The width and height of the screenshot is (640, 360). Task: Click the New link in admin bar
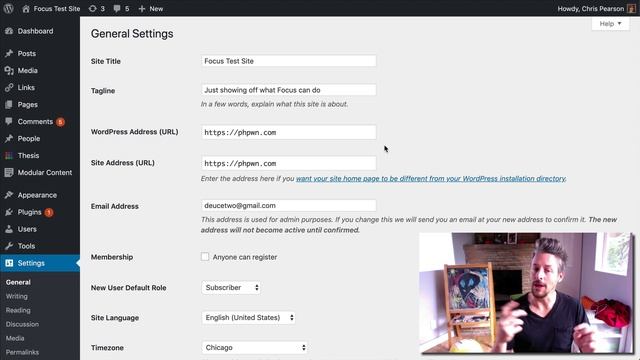tap(156, 9)
